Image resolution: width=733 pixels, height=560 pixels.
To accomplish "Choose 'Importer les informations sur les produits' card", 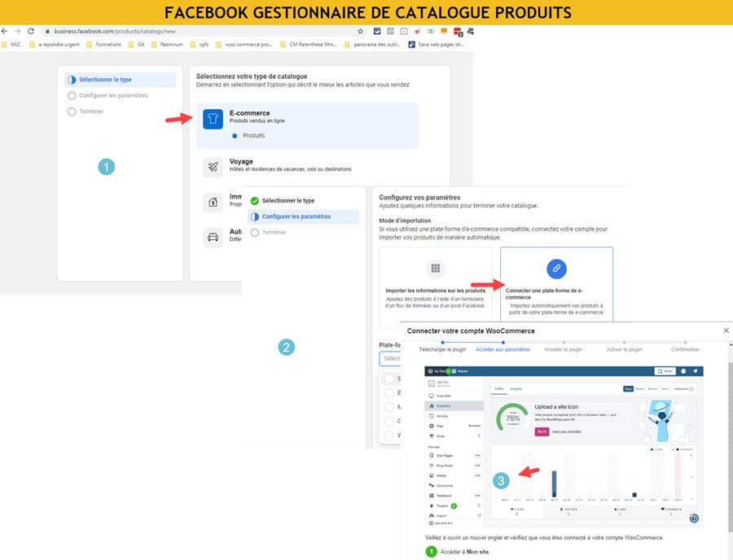I will [x=435, y=287].
